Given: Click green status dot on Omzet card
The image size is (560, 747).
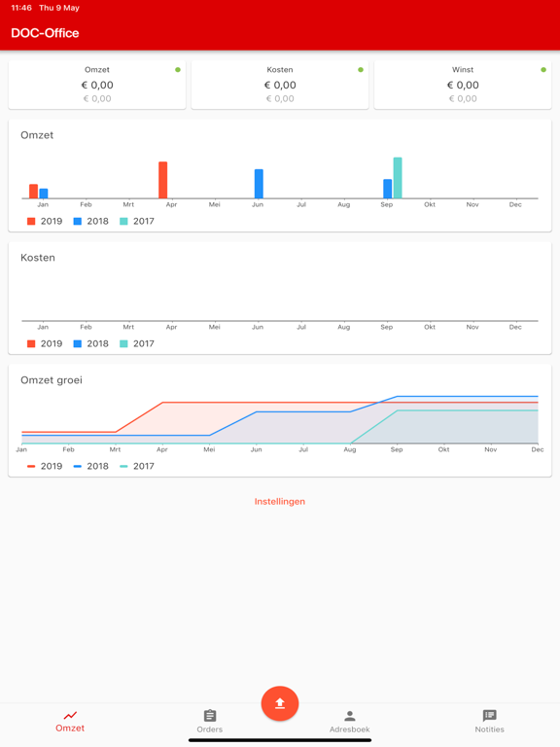Looking at the screenshot, I should (x=178, y=70).
